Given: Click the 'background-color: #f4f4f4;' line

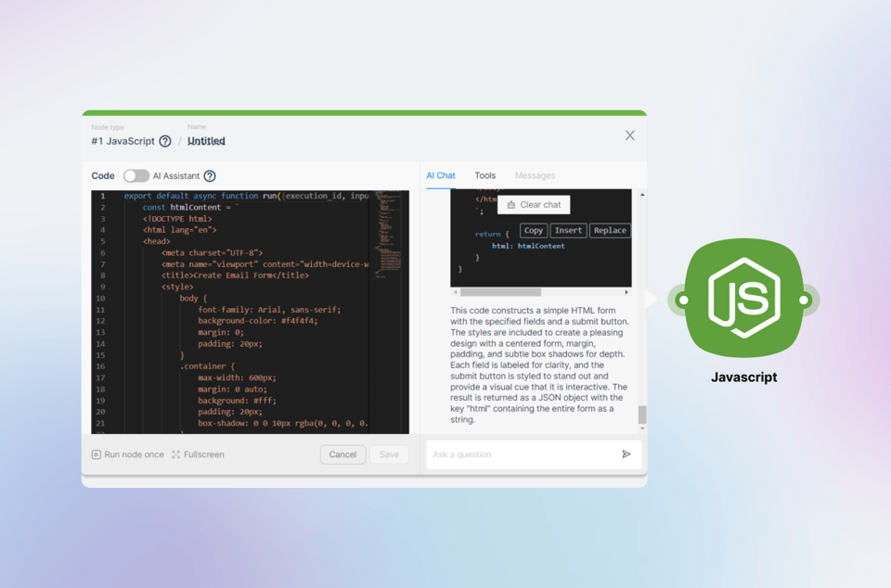Looking at the screenshot, I should (x=258, y=321).
